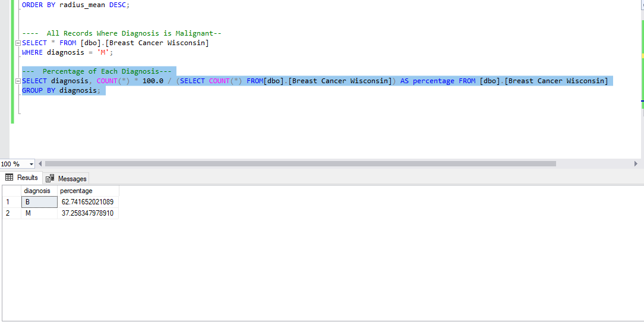Select row 1 header in results
The height and width of the screenshot is (322, 644).
12,202
